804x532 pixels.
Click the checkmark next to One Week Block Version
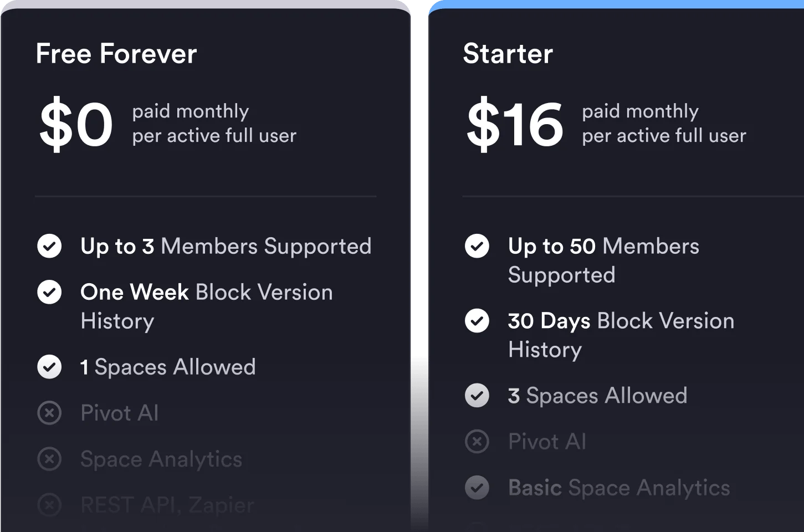[x=49, y=292]
